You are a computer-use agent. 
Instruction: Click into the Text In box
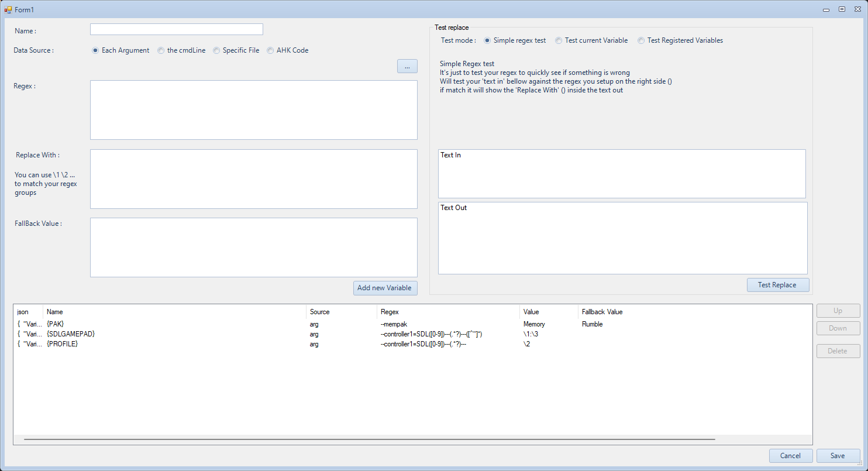click(621, 174)
